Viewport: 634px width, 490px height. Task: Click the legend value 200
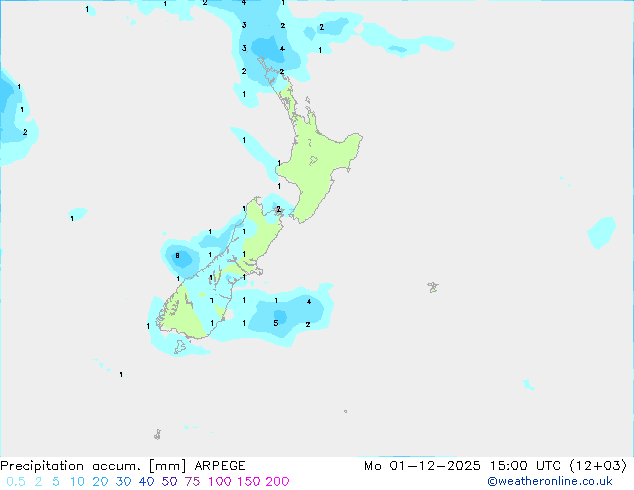(277, 482)
